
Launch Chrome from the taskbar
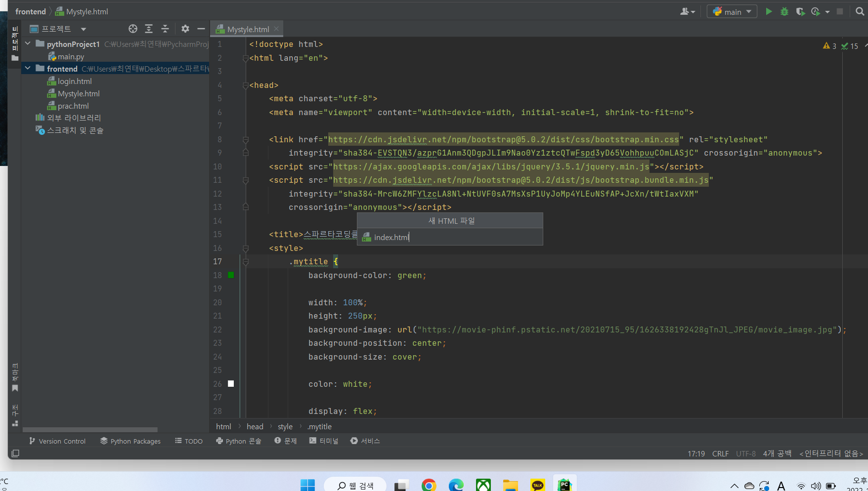tap(429, 485)
